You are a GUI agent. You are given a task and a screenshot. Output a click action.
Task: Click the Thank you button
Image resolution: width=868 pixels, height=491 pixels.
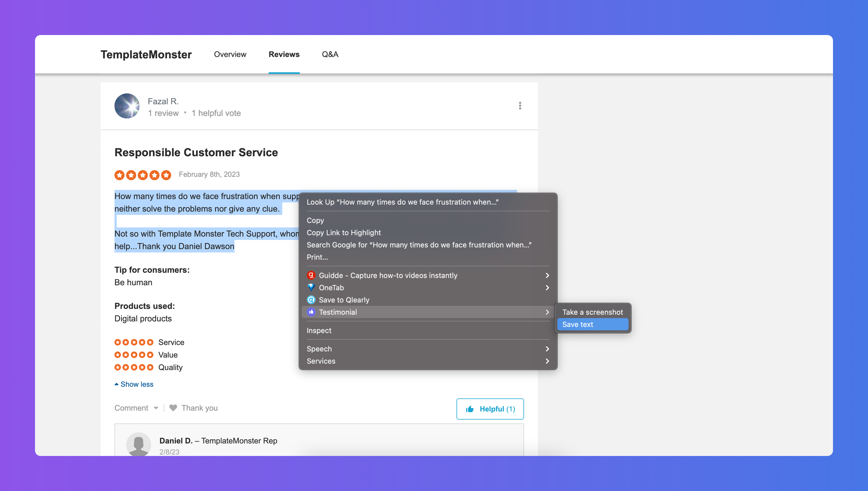click(x=193, y=408)
